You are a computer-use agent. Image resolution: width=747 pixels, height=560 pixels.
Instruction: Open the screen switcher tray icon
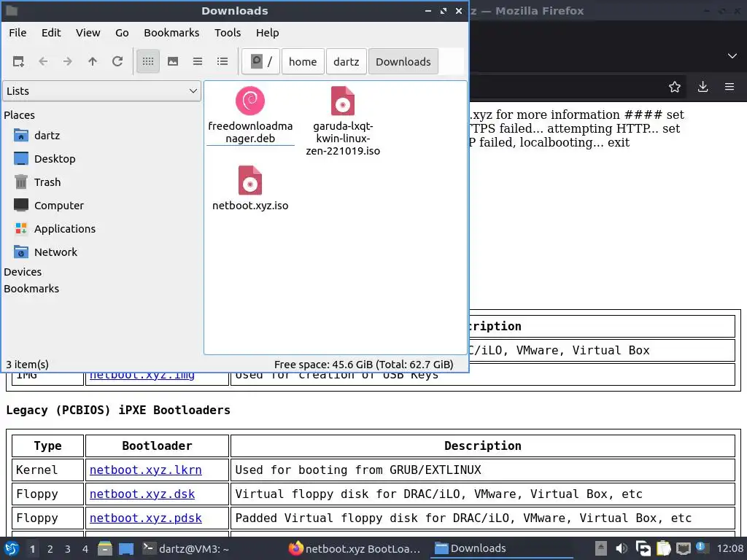tap(643, 548)
